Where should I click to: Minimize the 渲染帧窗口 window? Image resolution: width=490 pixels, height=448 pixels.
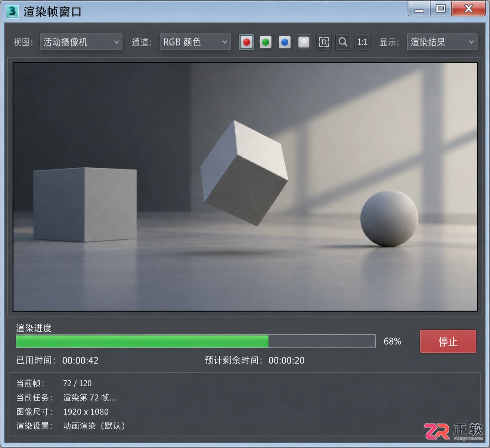419,9
